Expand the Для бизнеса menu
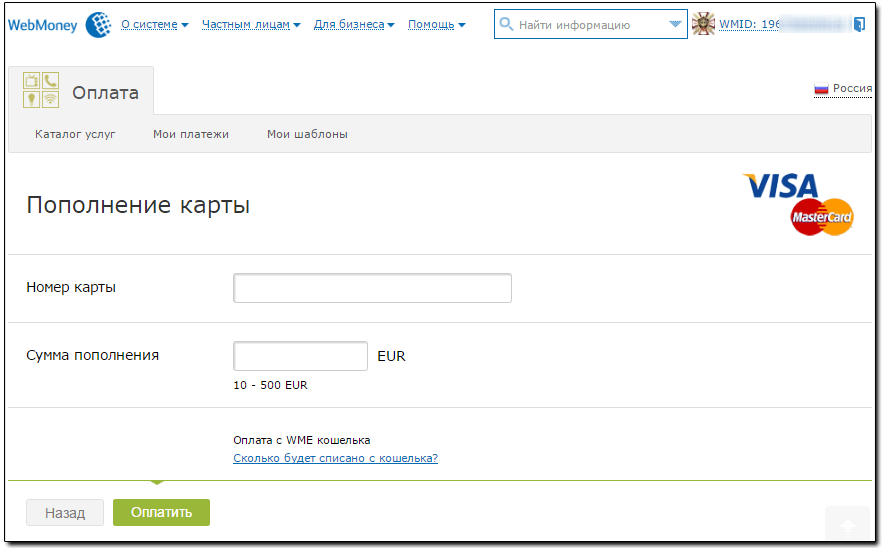882x548 pixels. tap(354, 24)
